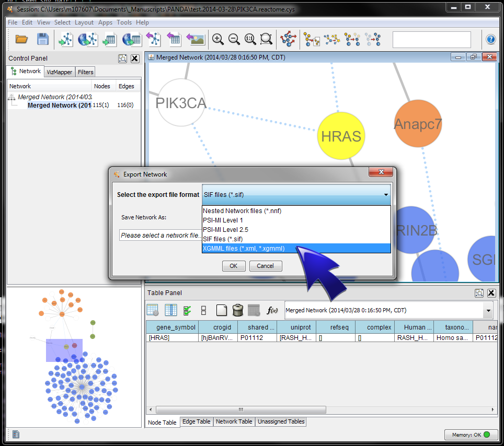Click the help question mark icon
Viewport: 504px width, 446px height.
490,39
